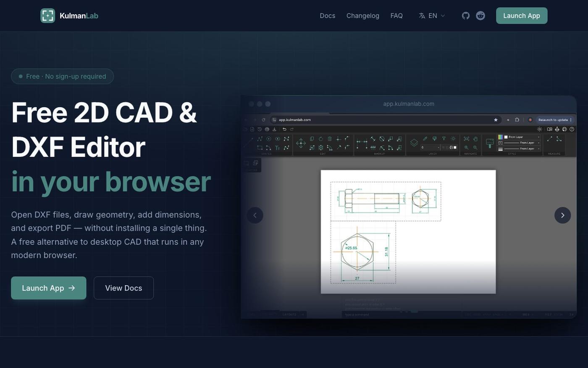Open the Reddit icon in the header

pyautogui.click(x=480, y=16)
